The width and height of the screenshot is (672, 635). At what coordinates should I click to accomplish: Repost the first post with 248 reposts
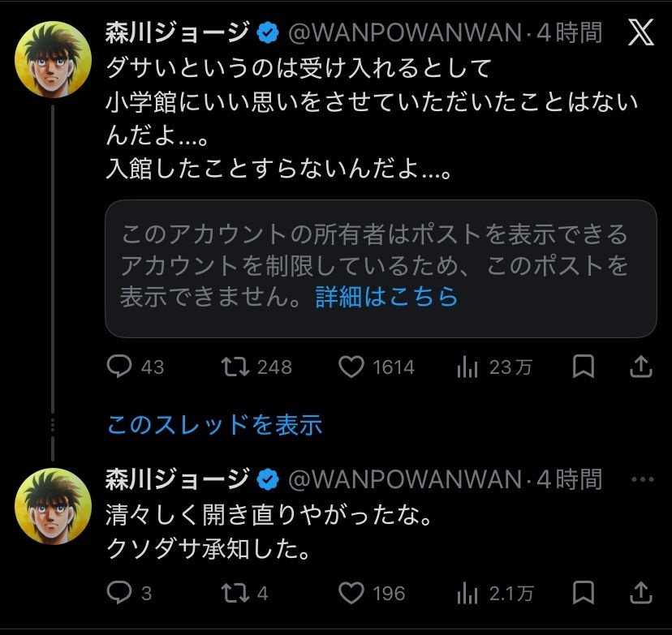235,367
